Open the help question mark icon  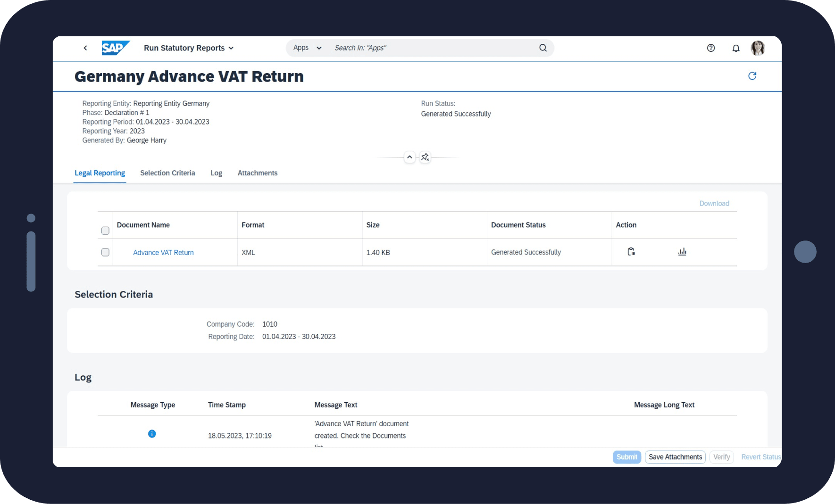click(711, 48)
